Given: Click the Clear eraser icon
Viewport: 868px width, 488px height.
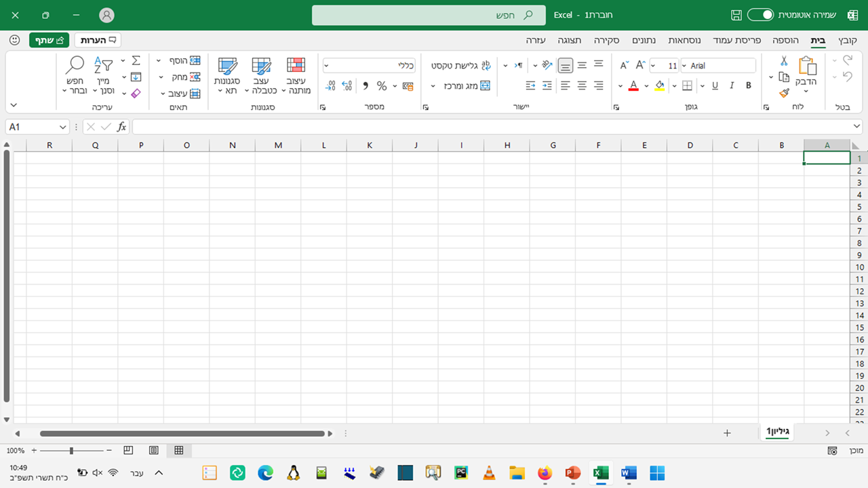Looking at the screenshot, I should (136, 94).
